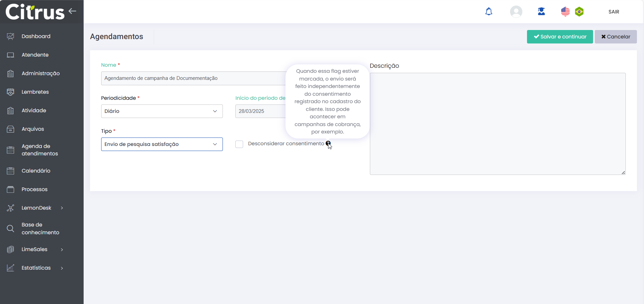This screenshot has height=304, width=644.
Task: Click the SAIR logout link
Action: coord(614,12)
